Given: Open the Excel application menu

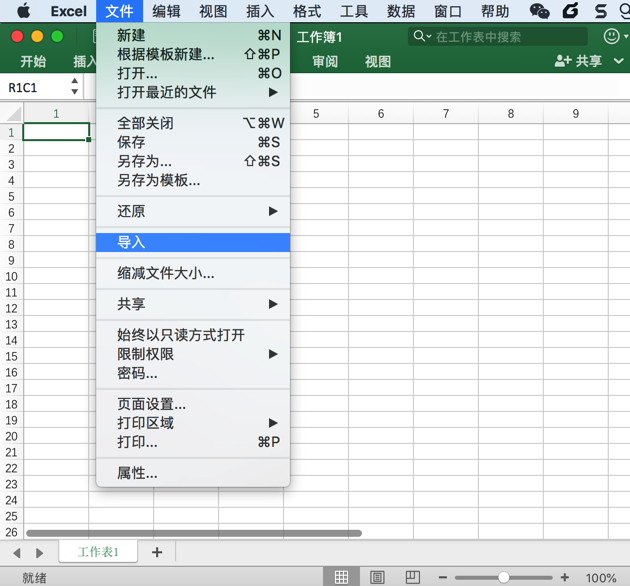Looking at the screenshot, I should [x=69, y=11].
